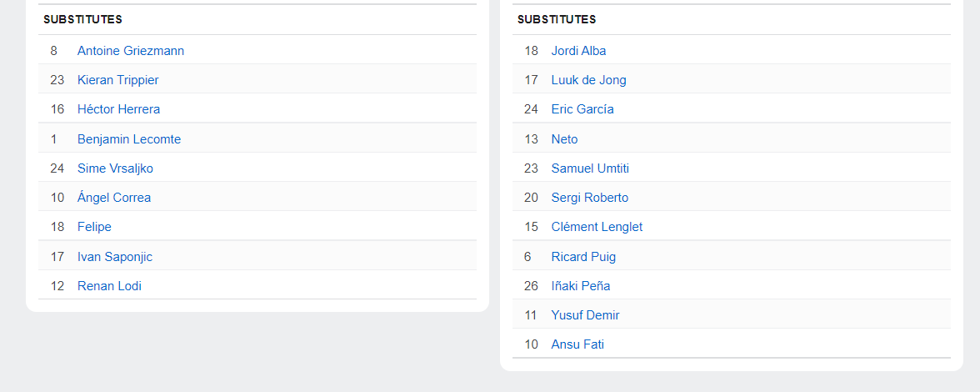This screenshot has height=392, width=980.
Task: Select Renan Lodi in substitutes list
Action: pos(109,286)
